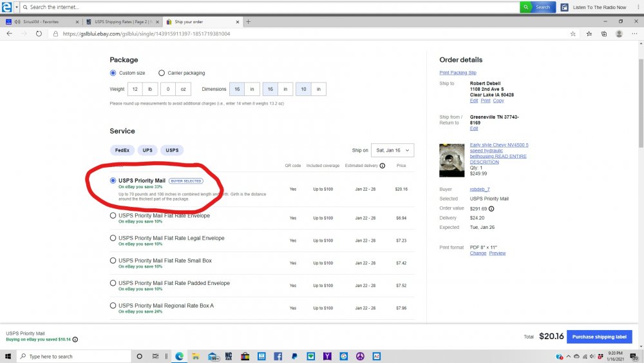Click the Listen To The Radio Now icon
The height and width of the screenshot is (363, 644).
[x=565, y=7]
